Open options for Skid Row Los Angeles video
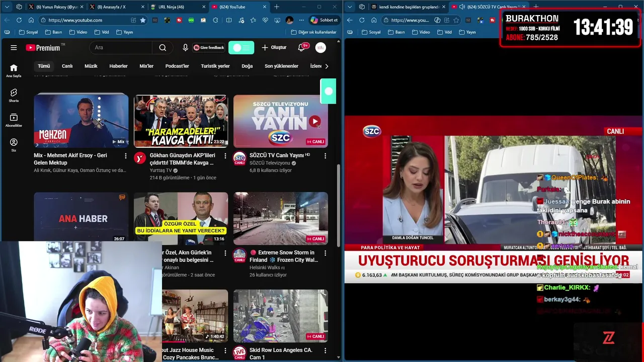Viewport: 644px width, 362px height. pos(325,350)
